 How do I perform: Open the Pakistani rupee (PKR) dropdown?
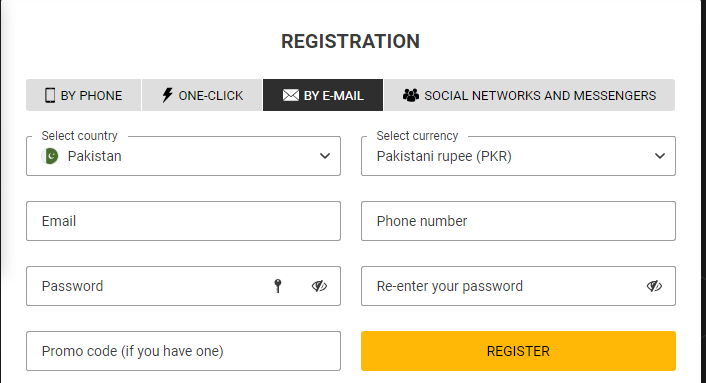[x=518, y=156]
